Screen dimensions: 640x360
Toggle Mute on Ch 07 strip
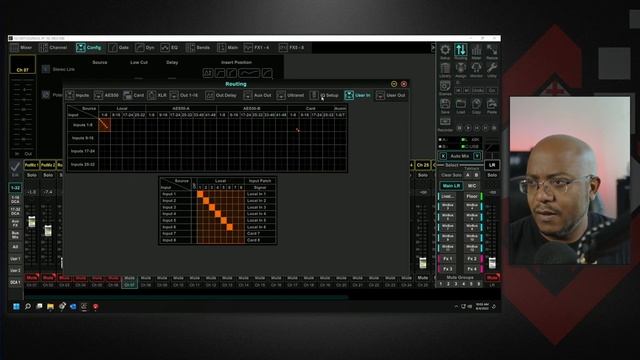129,278
